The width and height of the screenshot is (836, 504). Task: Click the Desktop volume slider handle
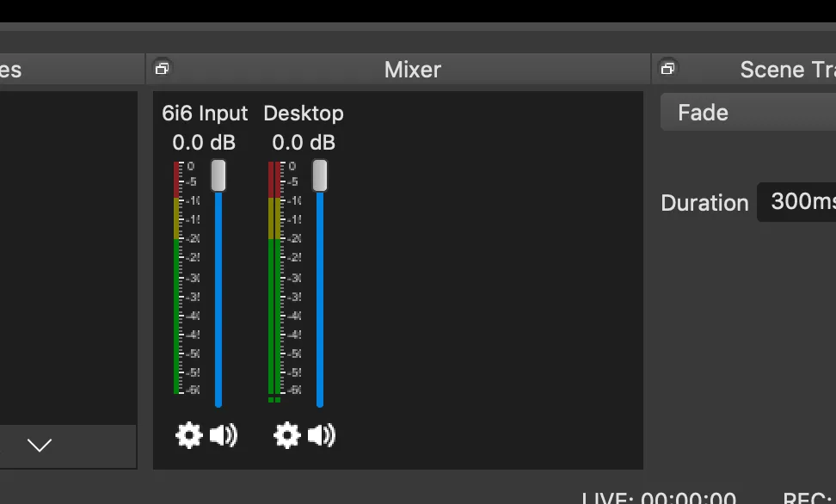point(320,175)
